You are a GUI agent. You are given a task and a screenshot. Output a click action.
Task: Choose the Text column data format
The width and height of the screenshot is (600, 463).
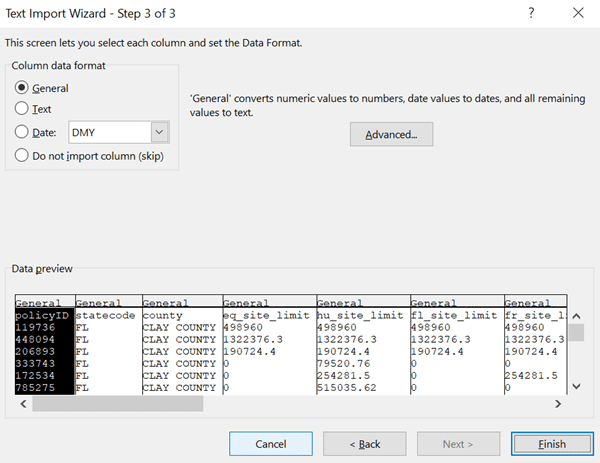(x=23, y=109)
